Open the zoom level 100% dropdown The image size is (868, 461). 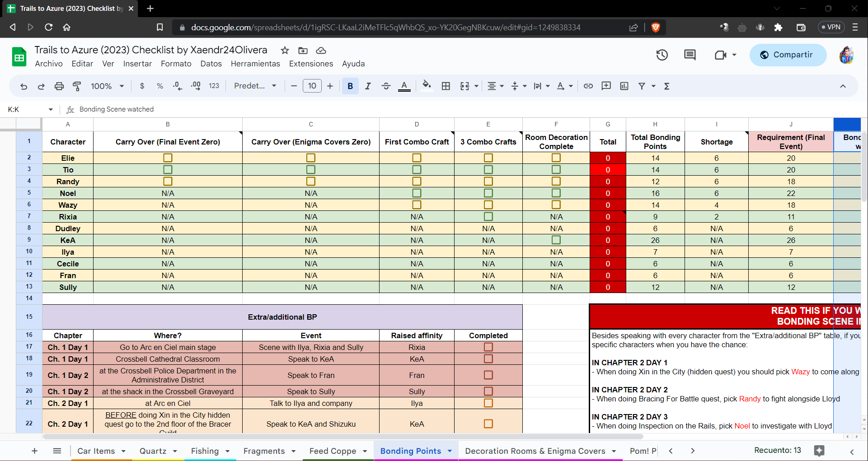click(108, 86)
